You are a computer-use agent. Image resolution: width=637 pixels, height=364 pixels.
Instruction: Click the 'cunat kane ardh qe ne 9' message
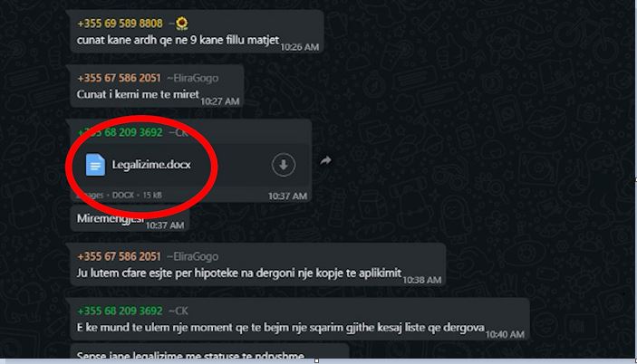point(178,40)
